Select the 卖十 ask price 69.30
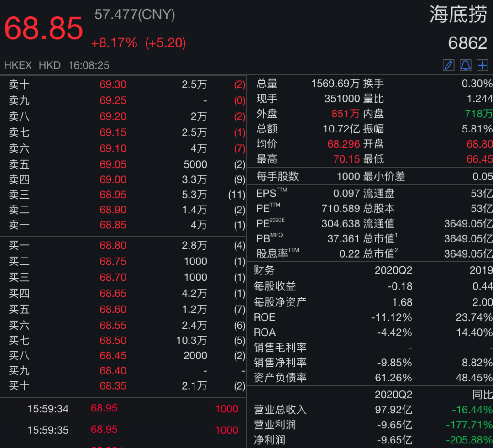The image size is (493, 448). coord(113,84)
